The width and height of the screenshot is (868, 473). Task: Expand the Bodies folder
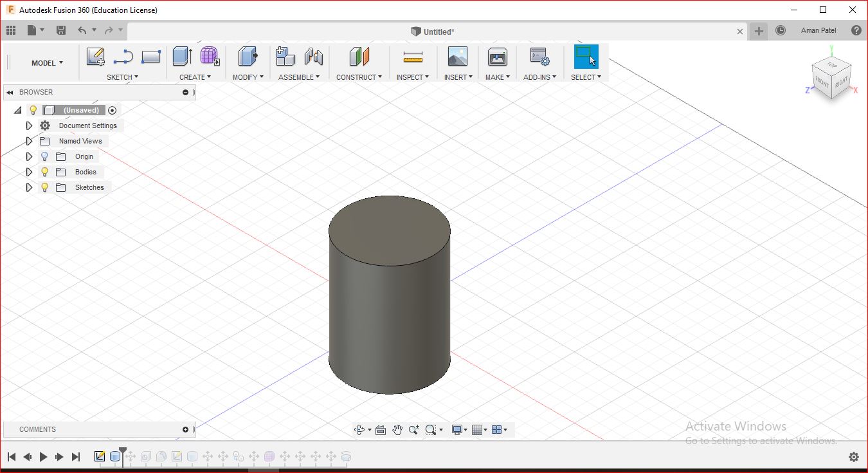click(28, 172)
